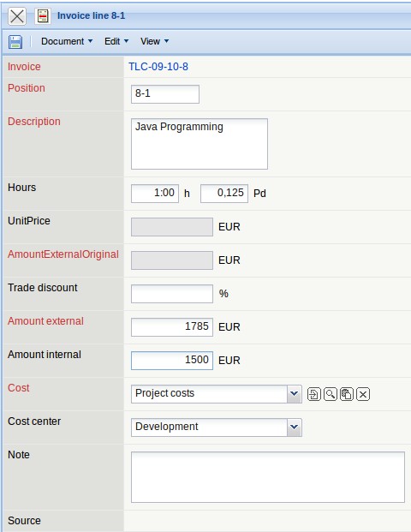
Task: Click the paste icon beside Cost field
Action: (x=347, y=394)
